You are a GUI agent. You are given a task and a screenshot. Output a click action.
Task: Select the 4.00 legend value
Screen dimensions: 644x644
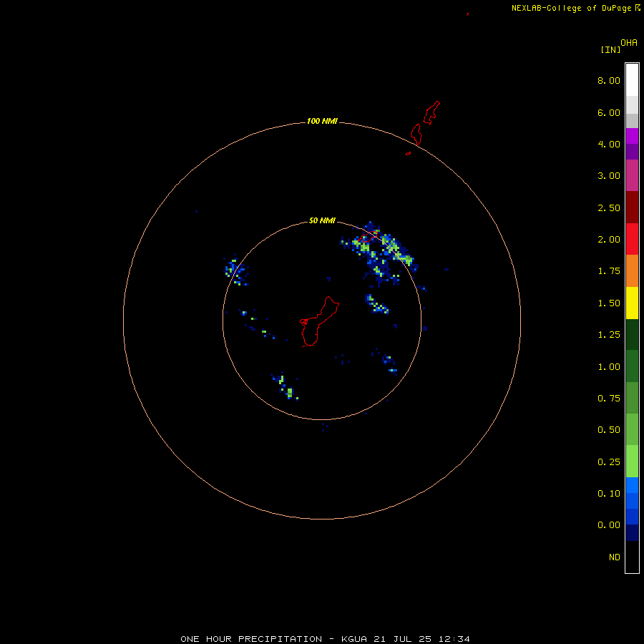tap(609, 144)
